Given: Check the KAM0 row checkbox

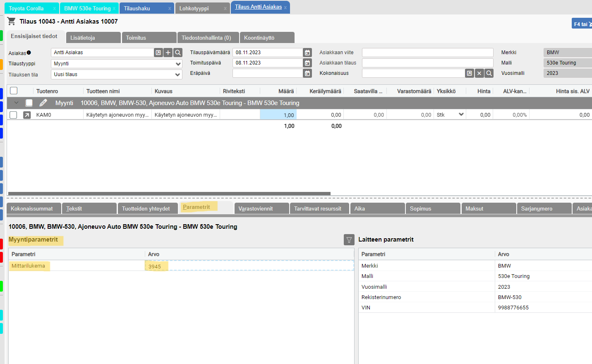Looking at the screenshot, I should click(x=13, y=115).
